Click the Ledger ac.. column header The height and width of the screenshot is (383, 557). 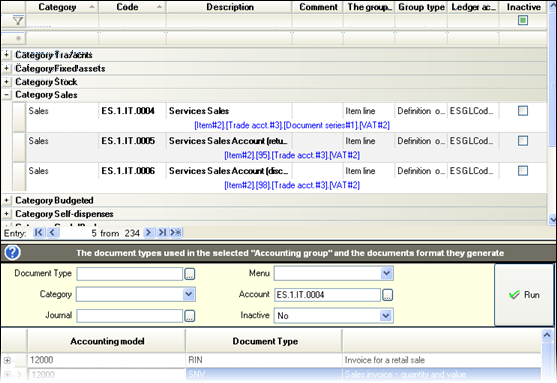pyautogui.click(x=473, y=7)
